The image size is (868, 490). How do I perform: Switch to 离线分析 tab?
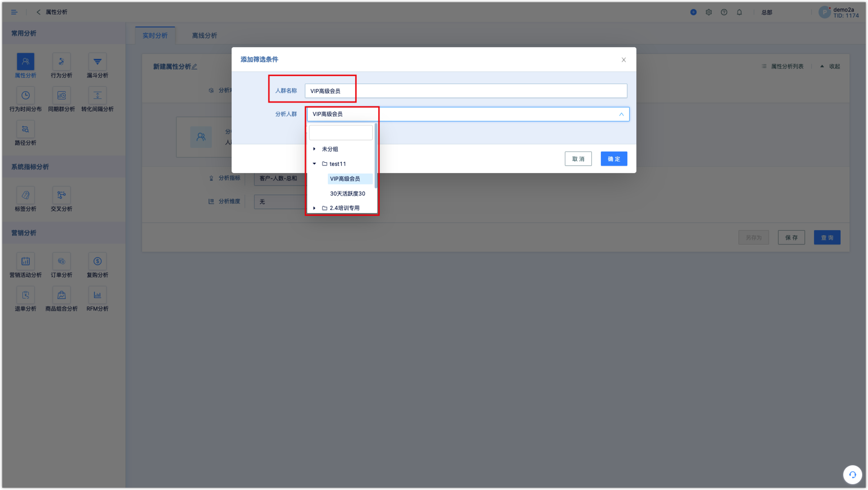tap(204, 35)
